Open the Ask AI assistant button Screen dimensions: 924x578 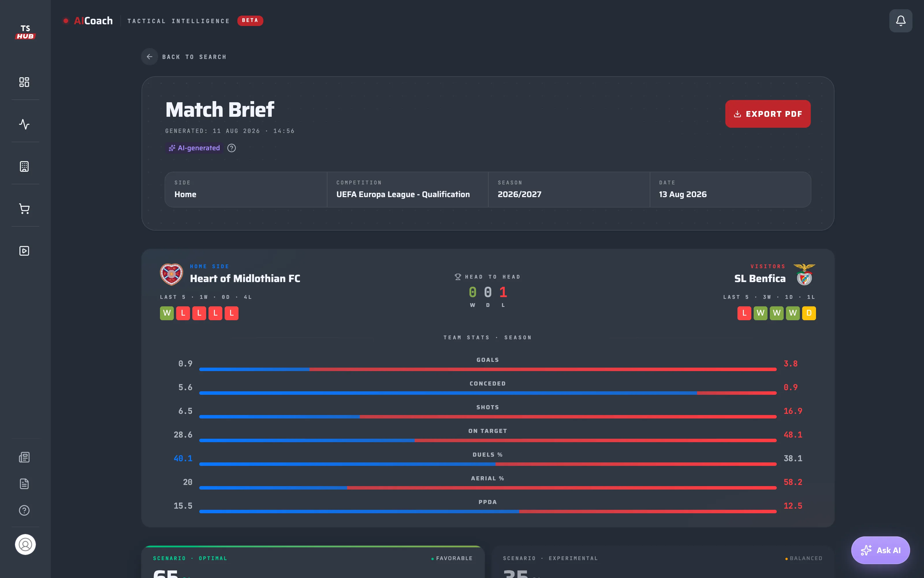tap(880, 550)
